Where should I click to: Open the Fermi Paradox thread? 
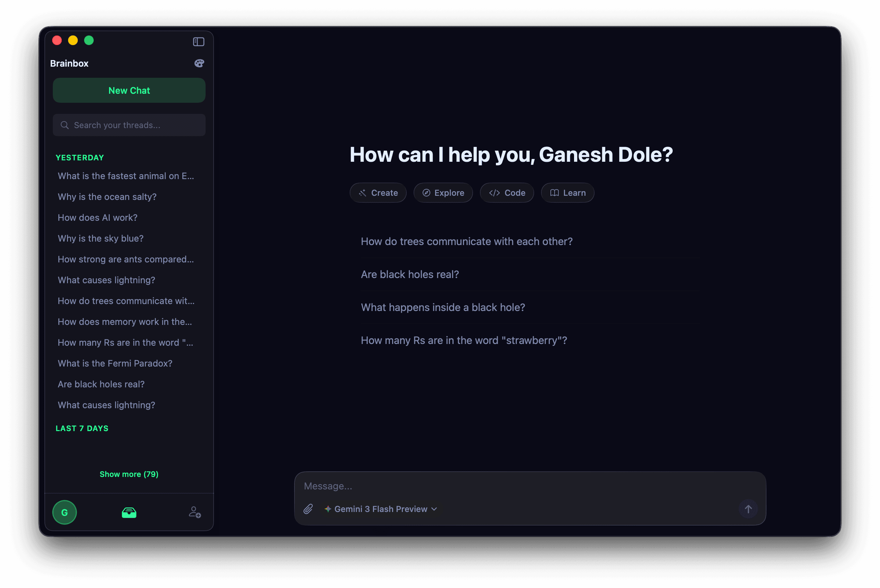click(x=115, y=363)
